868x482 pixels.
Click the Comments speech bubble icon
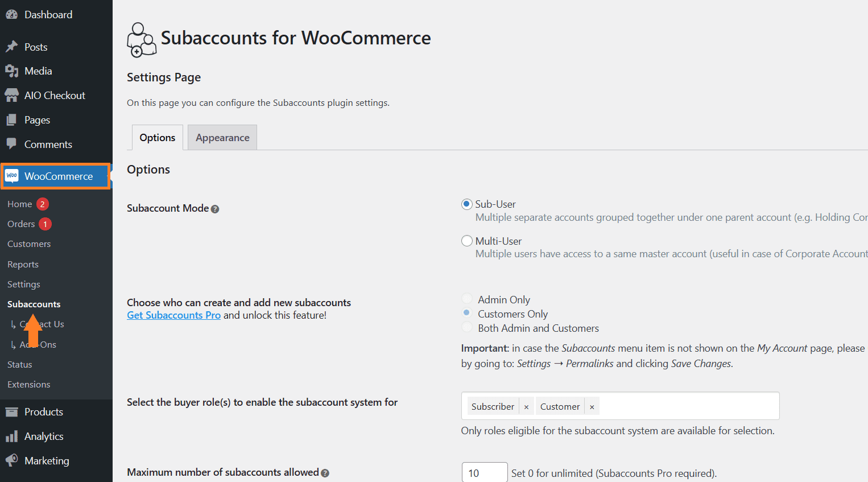click(x=11, y=144)
